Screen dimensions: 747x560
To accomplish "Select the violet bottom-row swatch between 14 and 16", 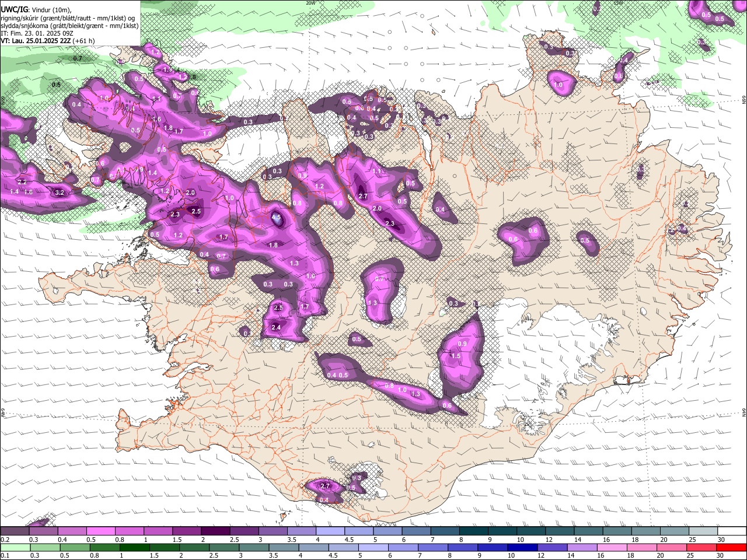I will [582, 547].
